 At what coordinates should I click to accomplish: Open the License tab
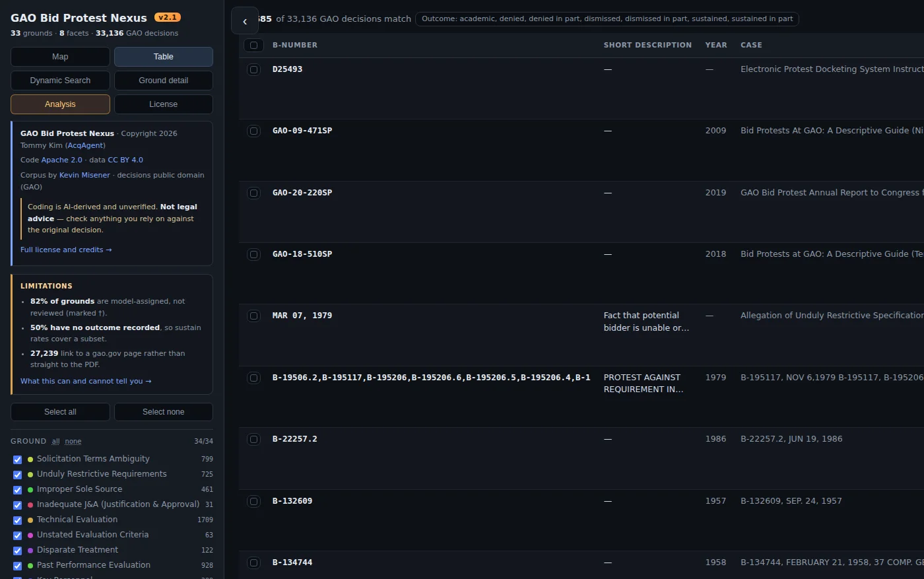click(x=164, y=104)
